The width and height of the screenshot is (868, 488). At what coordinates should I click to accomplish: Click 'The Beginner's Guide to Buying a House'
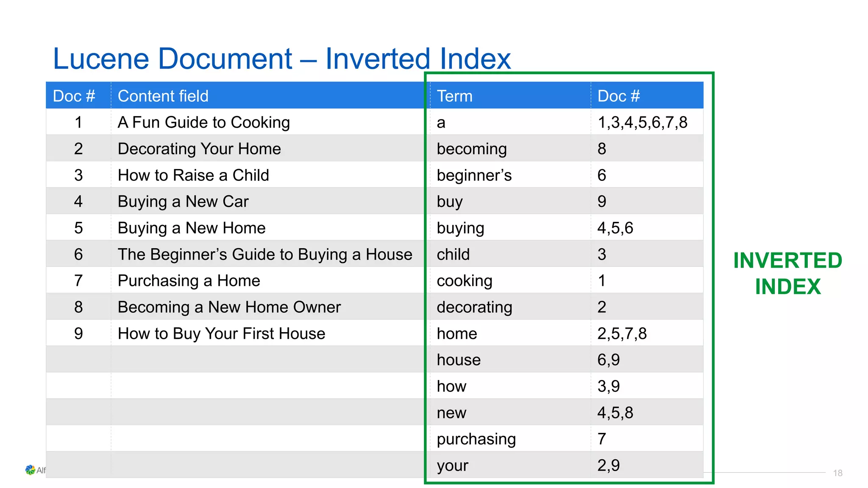265,254
